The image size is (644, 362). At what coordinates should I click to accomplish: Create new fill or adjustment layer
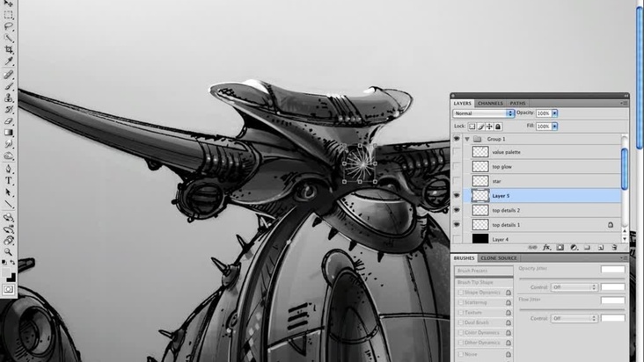point(574,247)
